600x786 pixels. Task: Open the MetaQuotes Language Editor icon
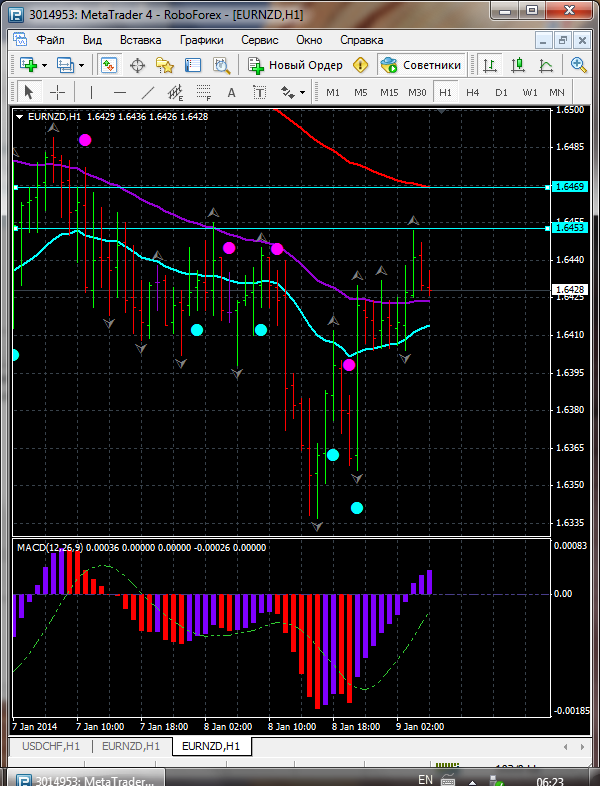coord(360,65)
